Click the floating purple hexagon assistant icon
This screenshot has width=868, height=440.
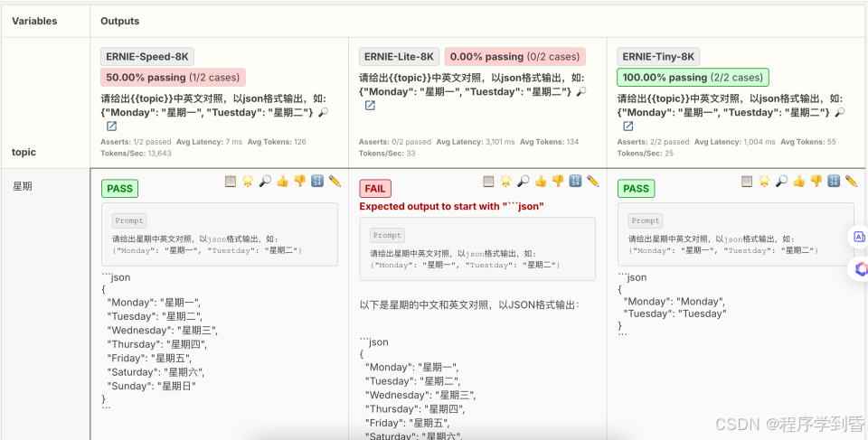pos(860,269)
